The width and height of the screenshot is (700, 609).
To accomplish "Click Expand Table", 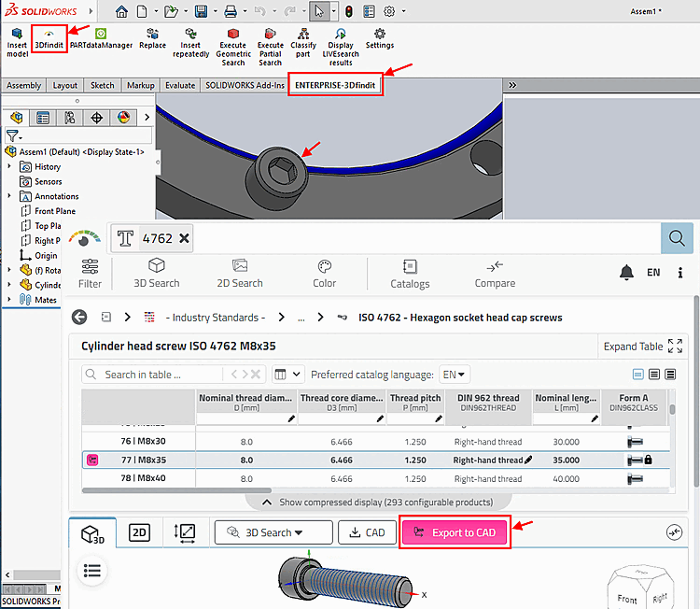I will point(642,347).
